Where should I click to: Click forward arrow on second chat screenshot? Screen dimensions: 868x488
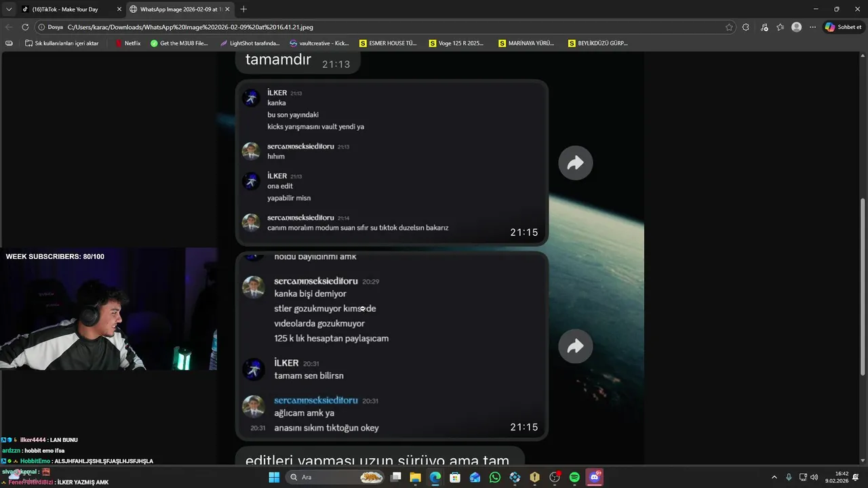576,346
